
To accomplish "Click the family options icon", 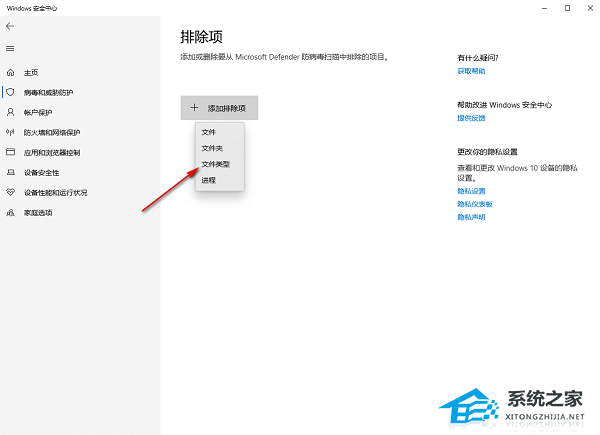I will click(10, 213).
